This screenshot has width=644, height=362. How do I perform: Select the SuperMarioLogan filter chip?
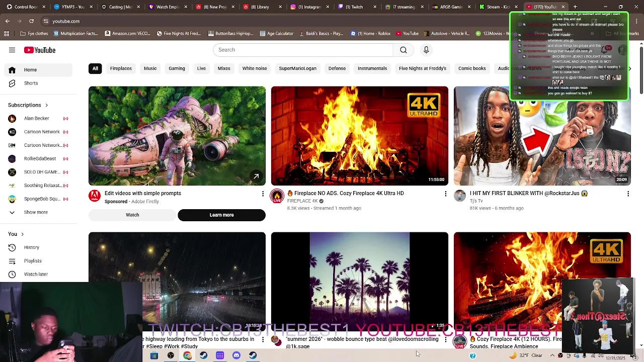298,68
